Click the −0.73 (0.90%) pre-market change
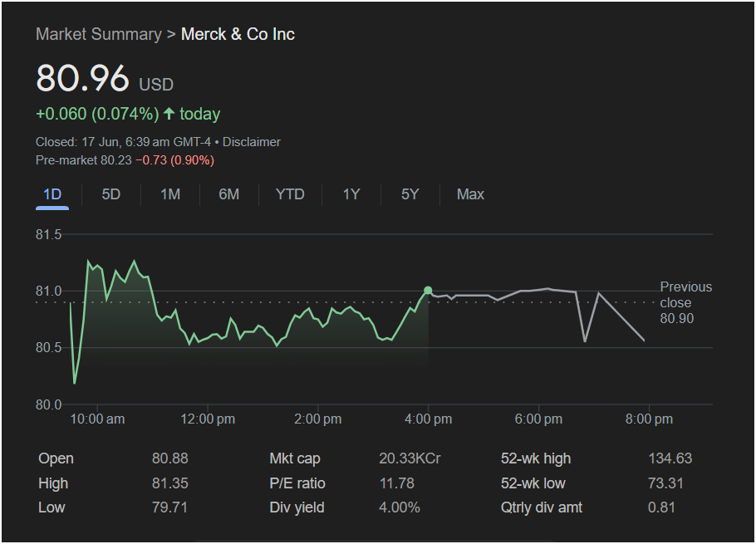The height and width of the screenshot is (544, 756). (x=174, y=160)
